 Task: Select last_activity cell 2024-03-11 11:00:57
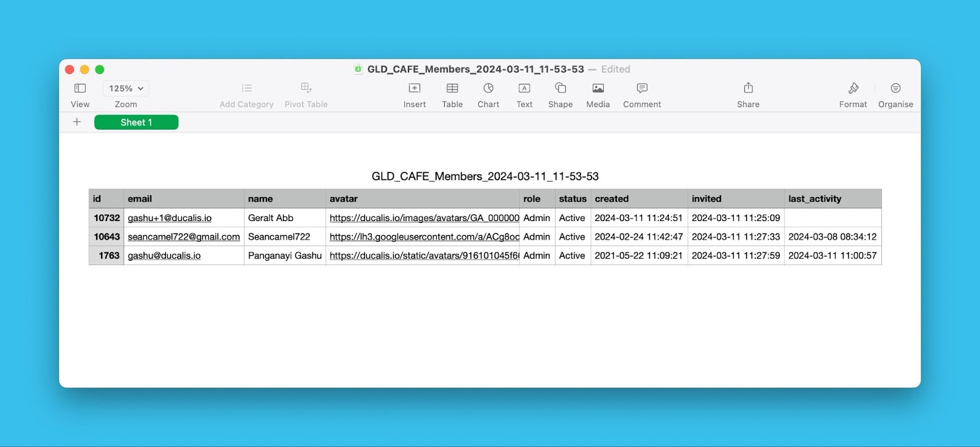(833, 256)
